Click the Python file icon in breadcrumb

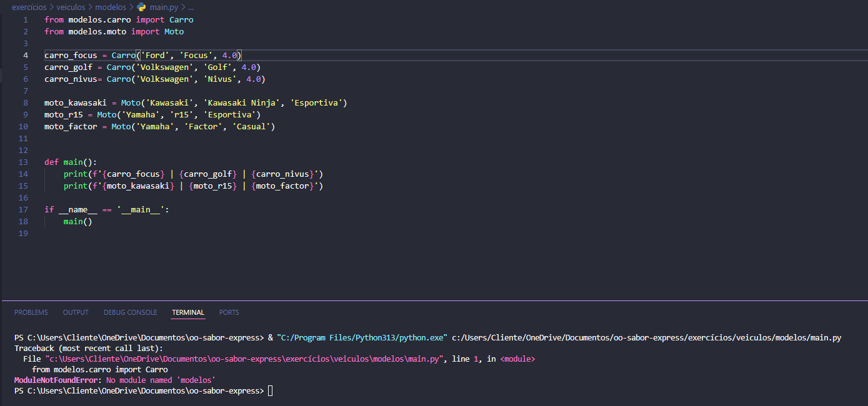click(x=141, y=7)
